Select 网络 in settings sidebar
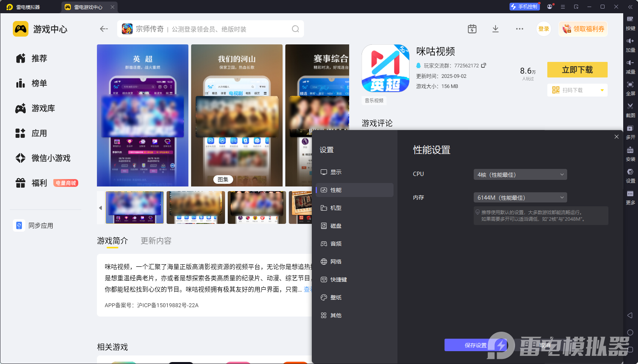The height and width of the screenshot is (364, 638). [355, 262]
